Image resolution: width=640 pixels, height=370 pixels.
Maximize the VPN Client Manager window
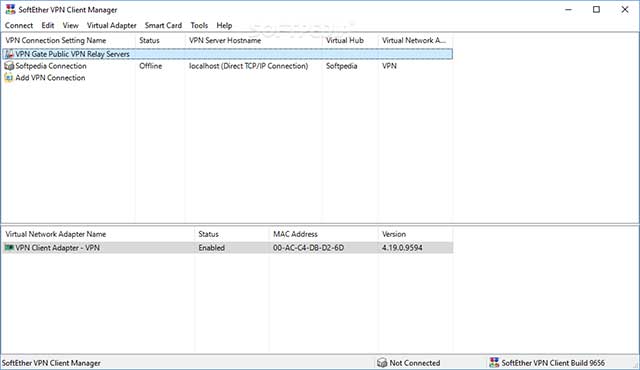coord(596,9)
